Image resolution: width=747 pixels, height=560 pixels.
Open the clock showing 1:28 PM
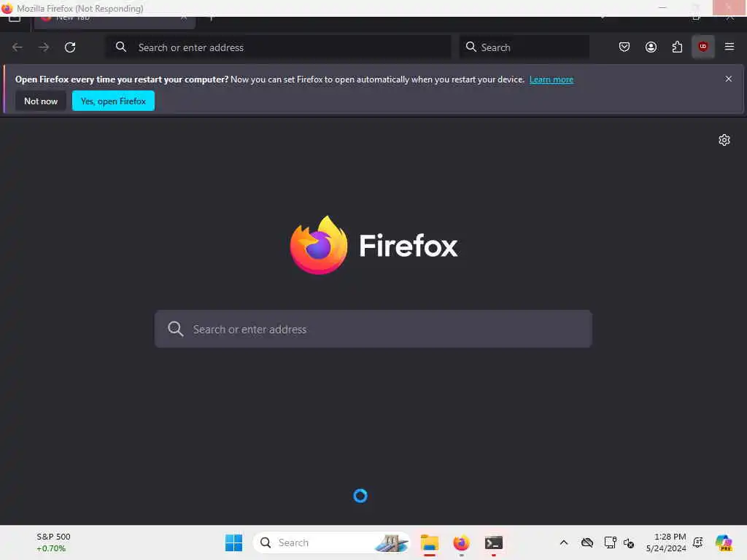[666, 542]
